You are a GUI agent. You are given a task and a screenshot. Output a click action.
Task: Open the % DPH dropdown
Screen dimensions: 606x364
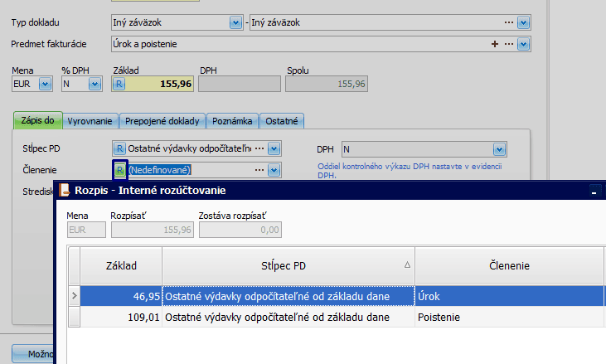(x=93, y=84)
